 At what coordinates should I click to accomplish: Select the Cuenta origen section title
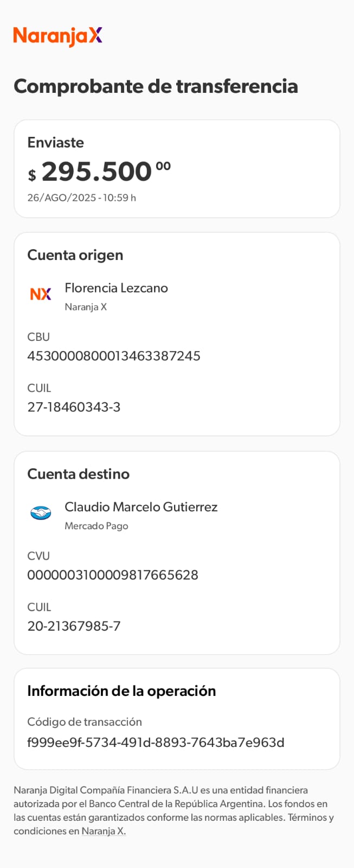pos(75,255)
